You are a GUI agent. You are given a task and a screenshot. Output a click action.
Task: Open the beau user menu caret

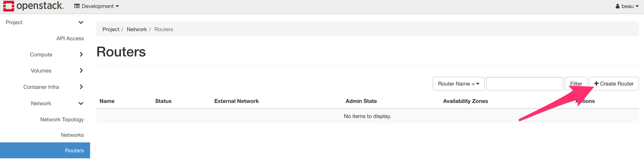click(x=637, y=6)
